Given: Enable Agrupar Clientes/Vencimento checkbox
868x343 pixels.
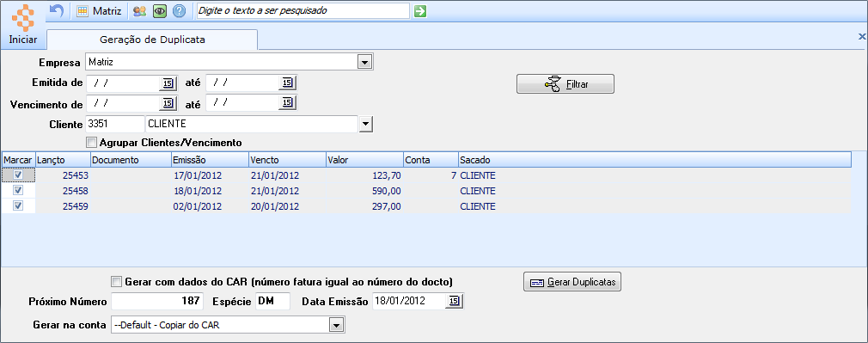Looking at the screenshot, I should (x=91, y=142).
